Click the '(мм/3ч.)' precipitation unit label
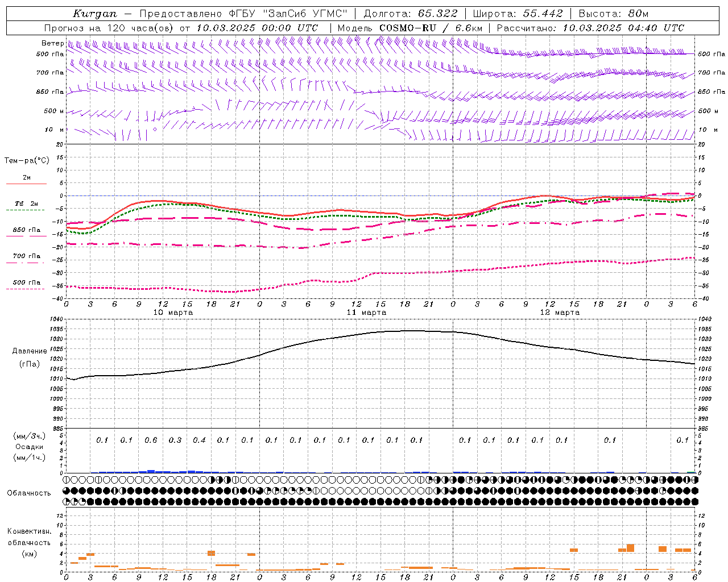Viewport: 728px width, 582px height. tap(30, 436)
